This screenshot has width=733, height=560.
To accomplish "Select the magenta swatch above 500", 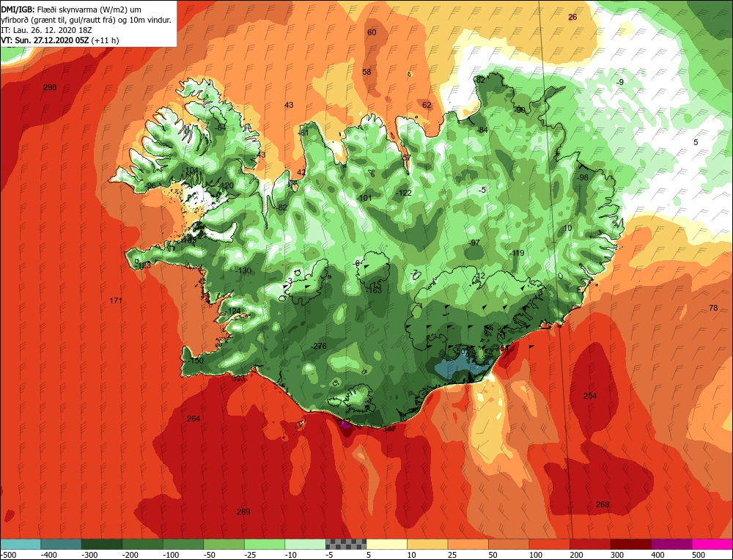I will click(x=712, y=544).
